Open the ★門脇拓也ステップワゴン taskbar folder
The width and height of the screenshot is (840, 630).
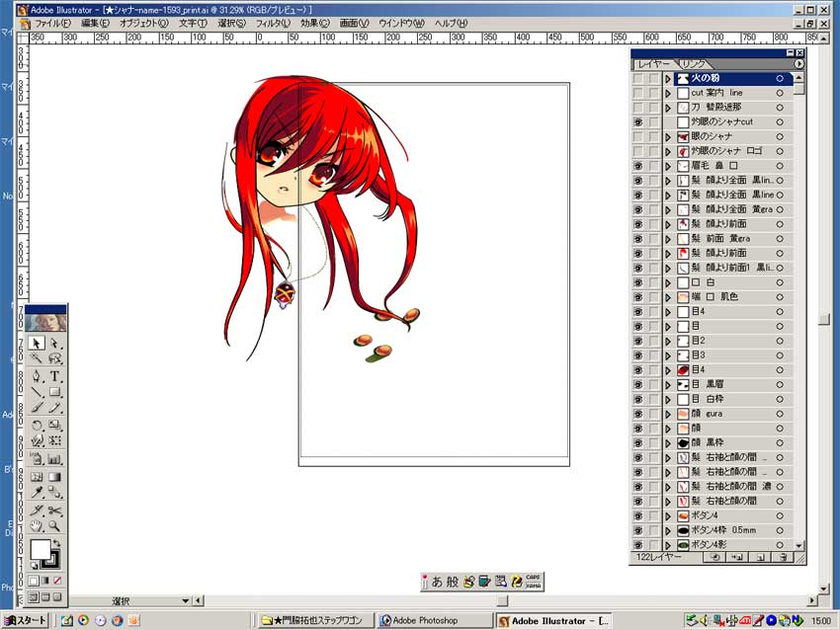315,620
